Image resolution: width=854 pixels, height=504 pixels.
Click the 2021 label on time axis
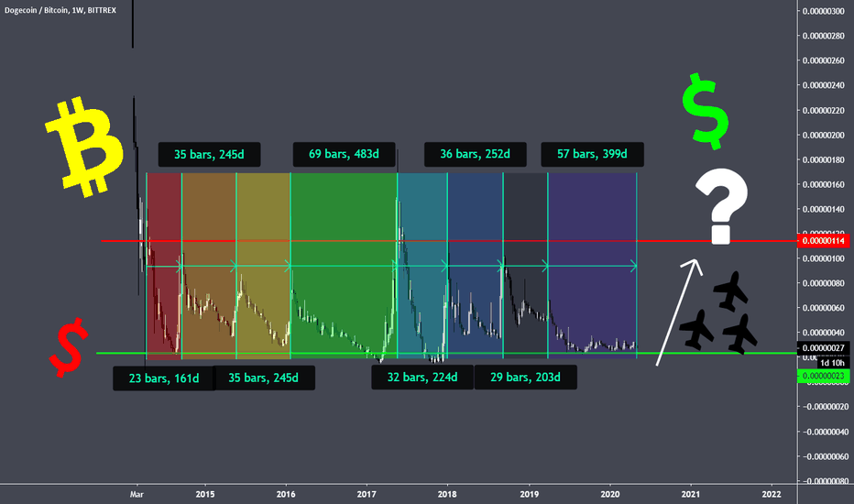click(691, 494)
